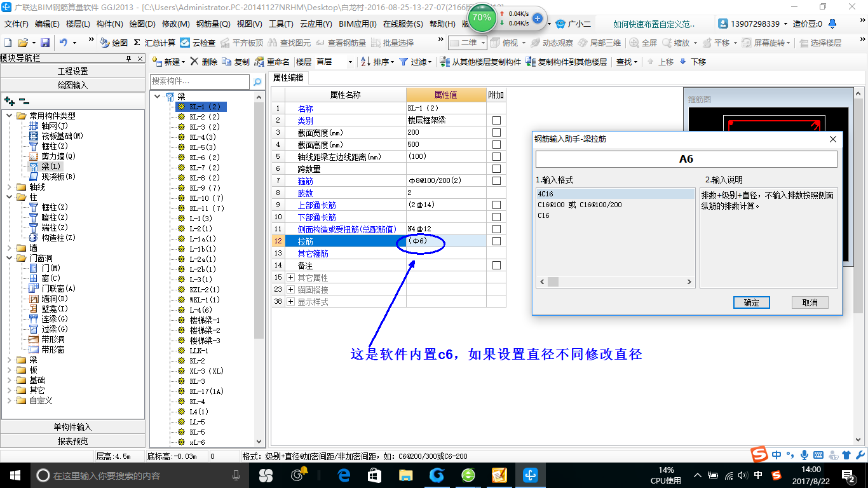Viewport: 868px width, 488px height.
Task: Click 复制构件到其他楼层 button
Action: click(x=566, y=62)
